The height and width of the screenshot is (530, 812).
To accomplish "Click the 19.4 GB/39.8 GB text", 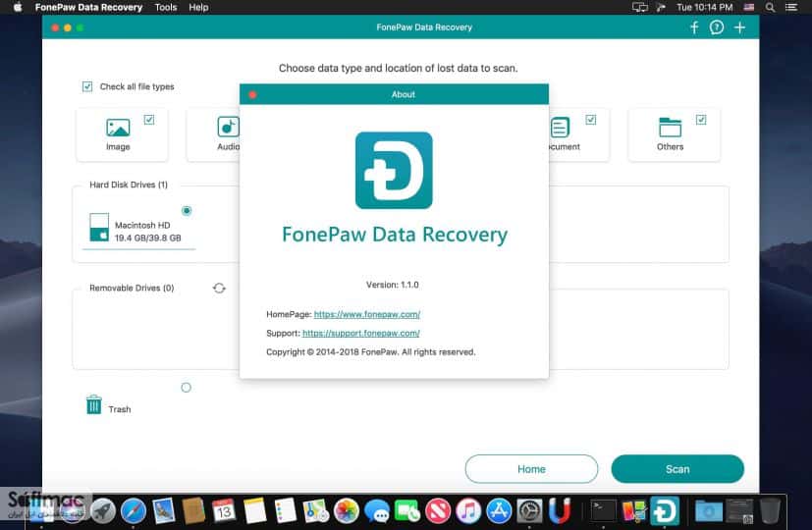I will (x=147, y=238).
